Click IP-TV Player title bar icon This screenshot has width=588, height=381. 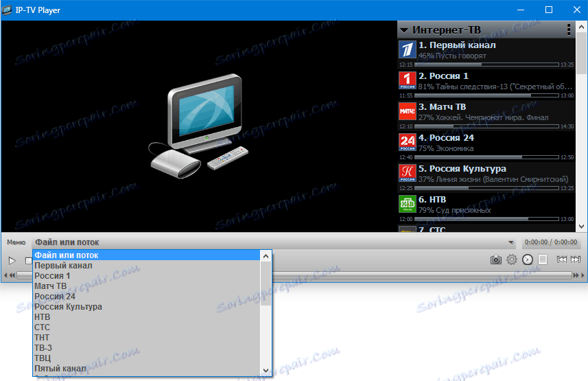coord(7,10)
